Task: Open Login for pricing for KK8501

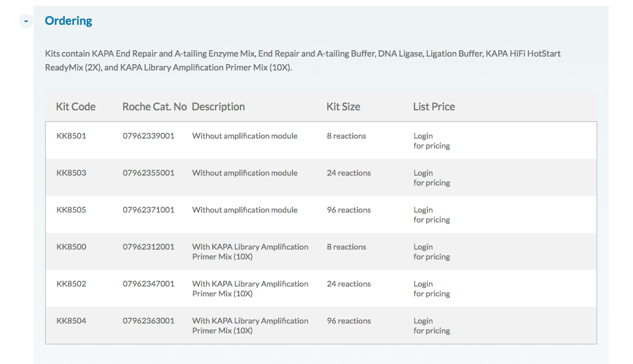Action: (432, 141)
